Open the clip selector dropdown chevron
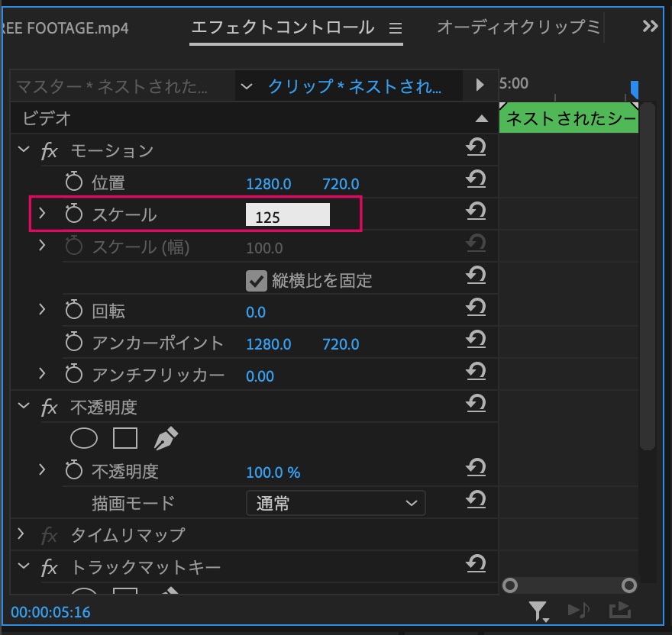This screenshot has height=635, width=672. (x=247, y=86)
